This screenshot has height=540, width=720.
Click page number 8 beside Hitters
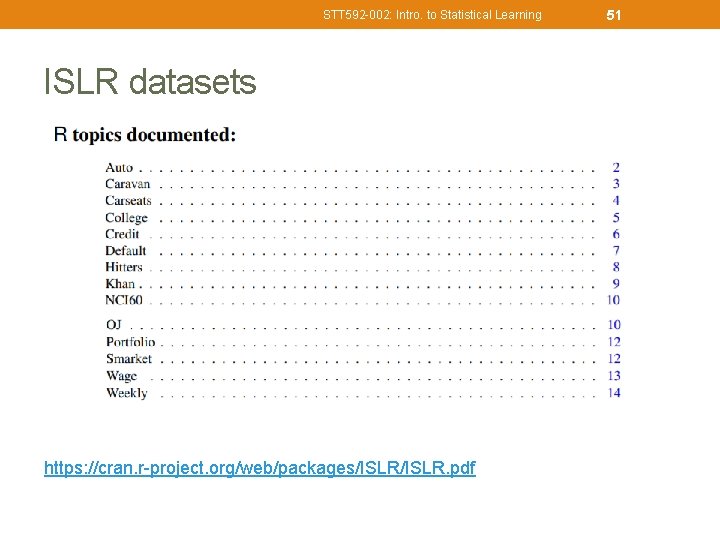[616, 267]
